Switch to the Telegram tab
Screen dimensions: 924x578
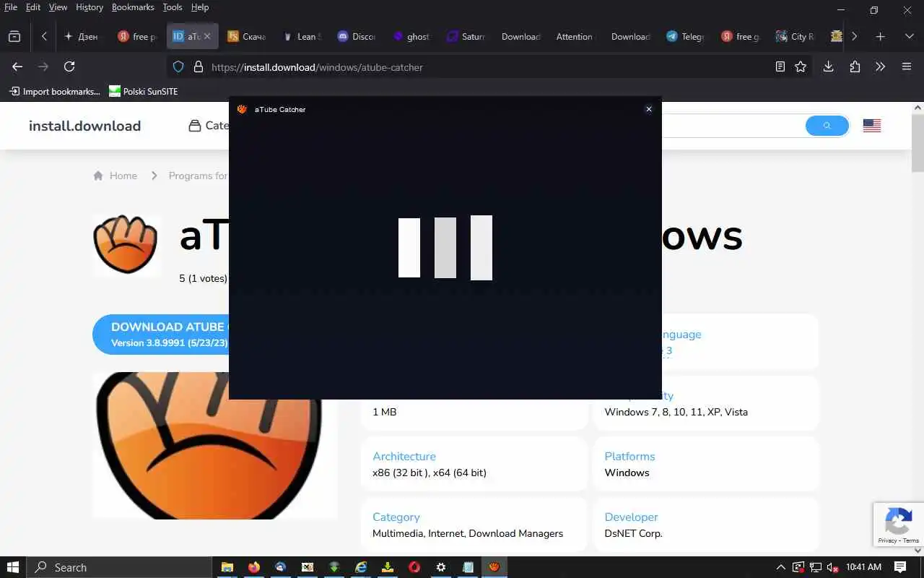(x=684, y=36)
